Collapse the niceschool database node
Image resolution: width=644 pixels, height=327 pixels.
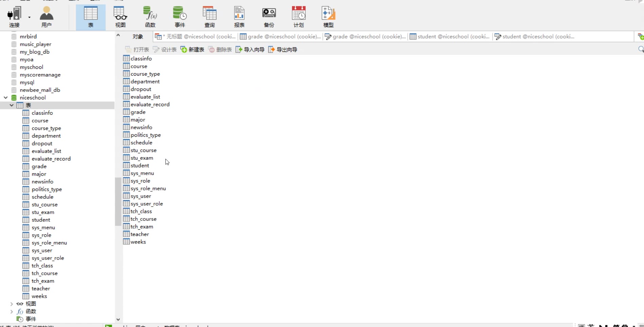click(x=6, y=98)
